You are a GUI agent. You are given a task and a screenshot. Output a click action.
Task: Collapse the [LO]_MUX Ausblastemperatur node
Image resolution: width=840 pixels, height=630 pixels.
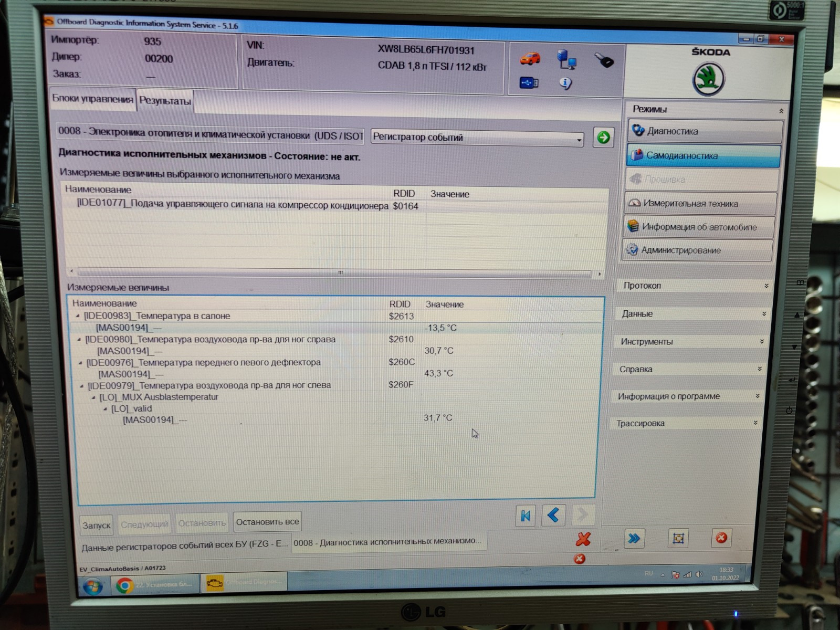click(93, 397)
